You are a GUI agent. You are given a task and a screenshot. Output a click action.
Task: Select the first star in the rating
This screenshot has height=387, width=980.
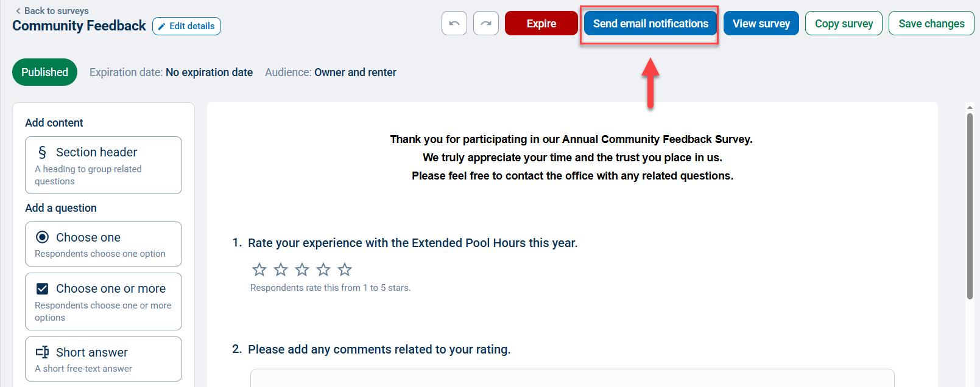point(259,270)
